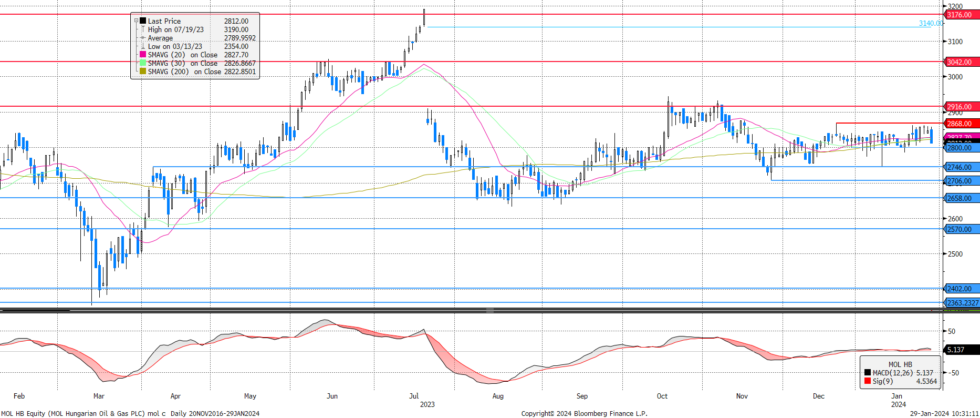Viewport: 980px width, 418px height.
Task: Click the pink SMAVG (20) color swatch
Action: [x=143, y=55]
